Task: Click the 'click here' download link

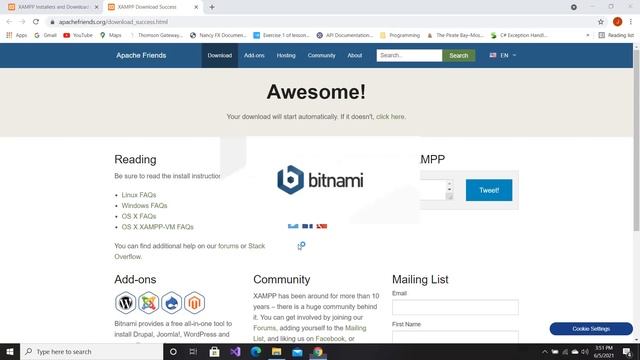Action: tap(390, 116)
